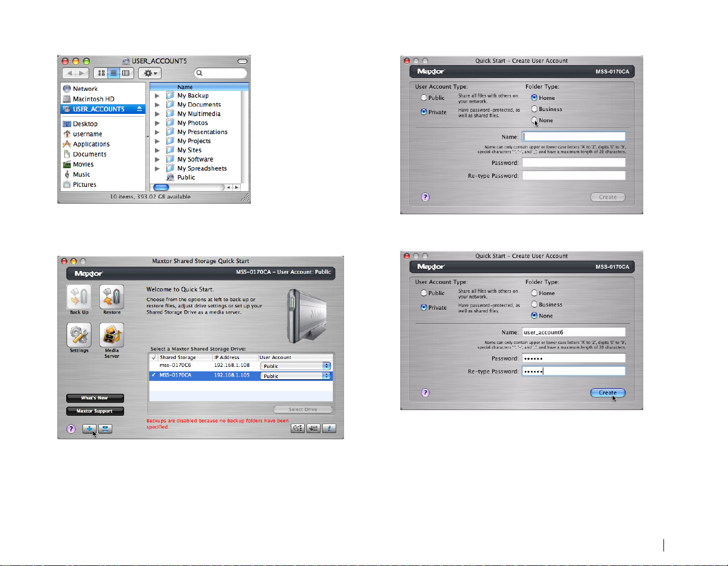Screen dimensions: 728x566
Task: Launch the Media Server icon in Quick Start
Action: [x=112, y=335]
